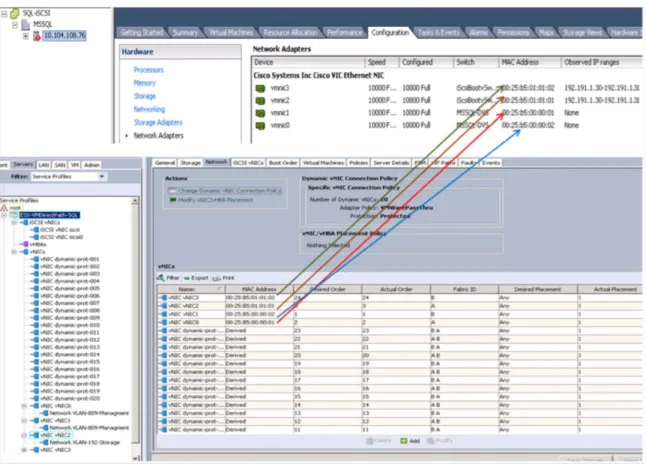Click the Fabric ID column header

pos(464,289)
